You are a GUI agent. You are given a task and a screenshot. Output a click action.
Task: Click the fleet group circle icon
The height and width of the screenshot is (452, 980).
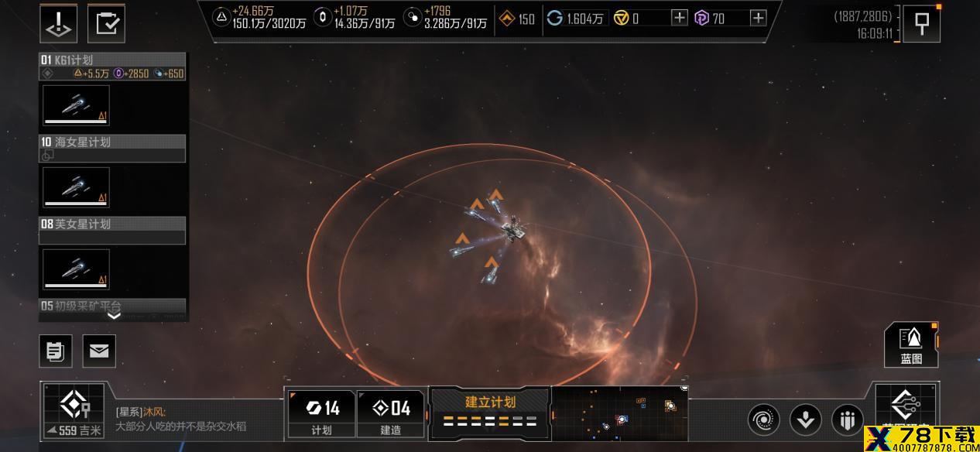847,420
